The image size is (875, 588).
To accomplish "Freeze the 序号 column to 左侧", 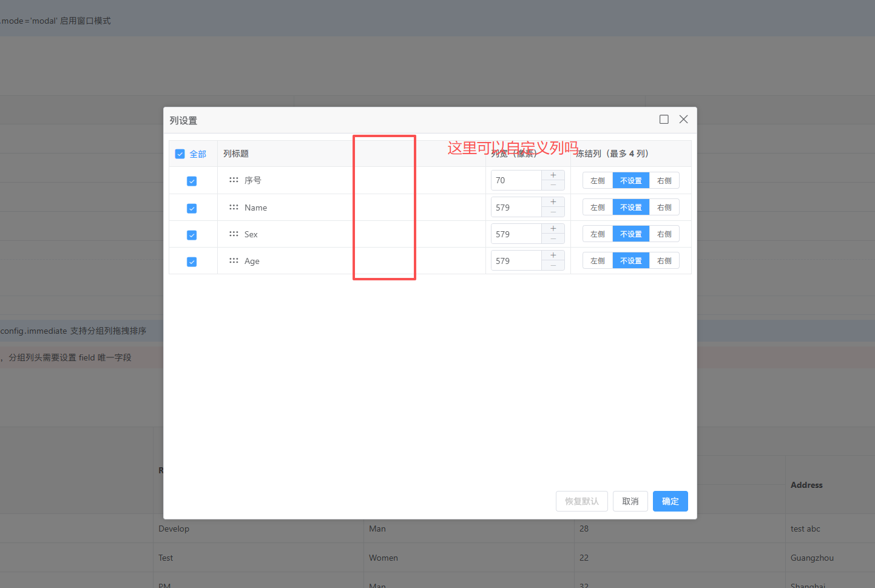I will 598,181.
